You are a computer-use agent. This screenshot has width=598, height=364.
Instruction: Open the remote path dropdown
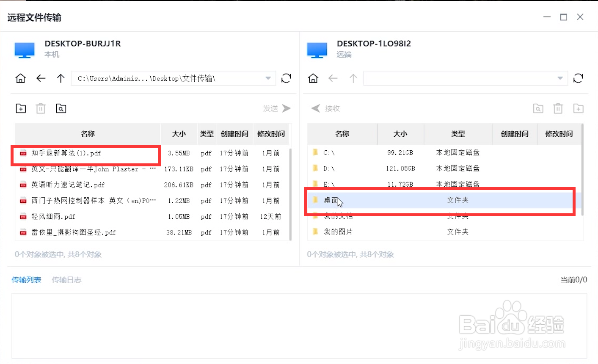[x=559, y=78]
